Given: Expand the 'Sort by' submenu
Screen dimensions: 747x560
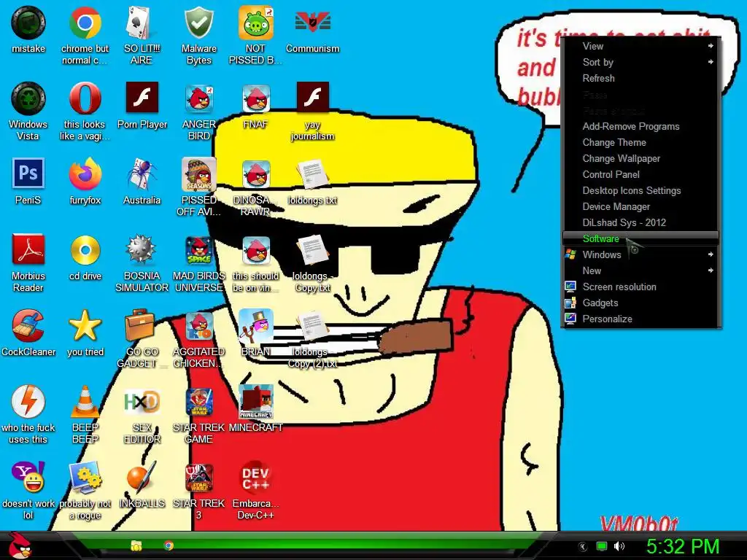Looking at the screenshot, I should point(640,63).
